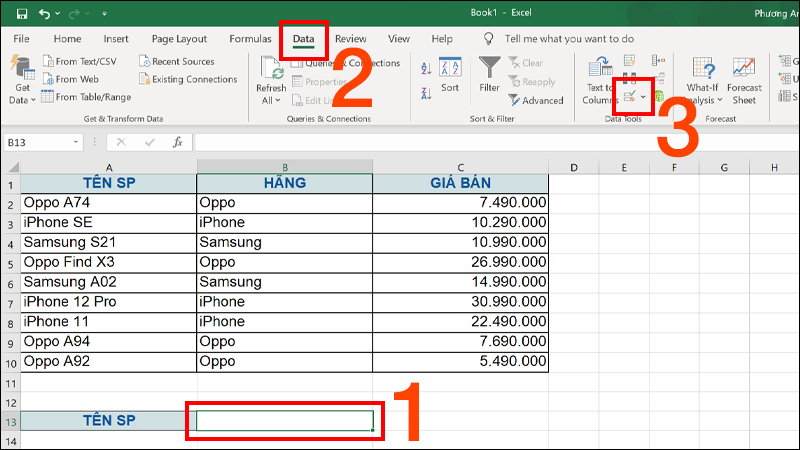Expand the Refresh All dropdown
This screenshot has height=450, width=800.
271,100
